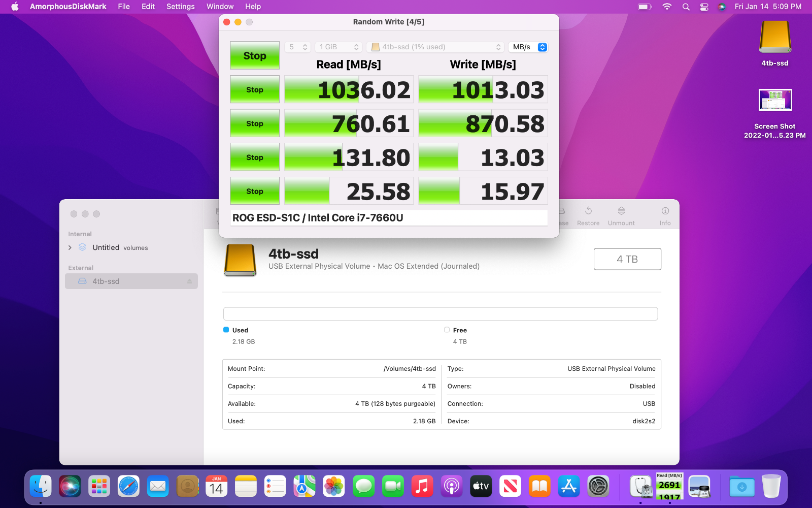
Task: Click the Siri icon in menu bar
Action: tap(722, 7)
